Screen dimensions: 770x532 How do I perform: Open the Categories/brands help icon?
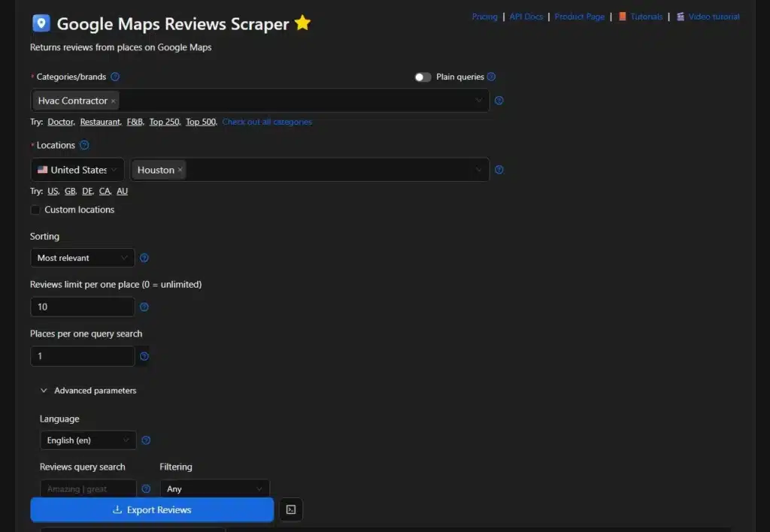[114, 76]
